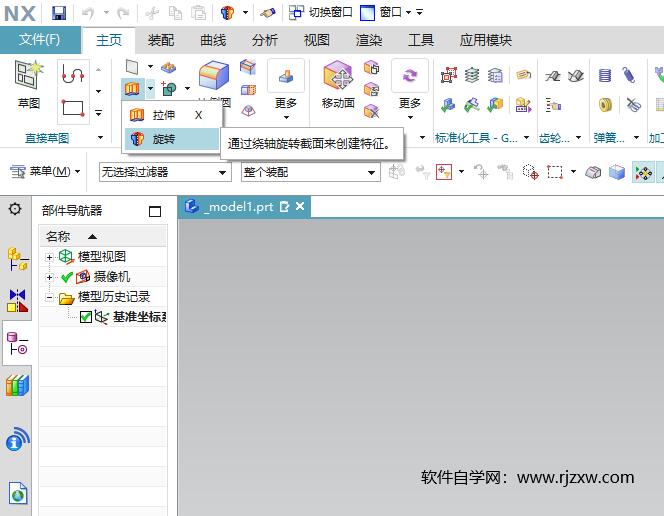This screenshot has width=664, height=516.
Task: Switch to the 应用模块 ribbon tab
Action: 486,40
